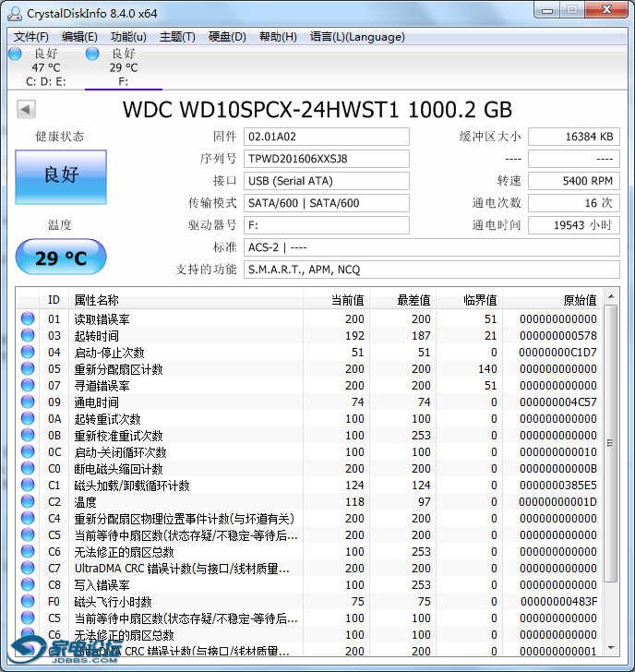Select the C: D: E: disk at 47 °C
This screenshot has width=635, height=672.
(46, 67)
